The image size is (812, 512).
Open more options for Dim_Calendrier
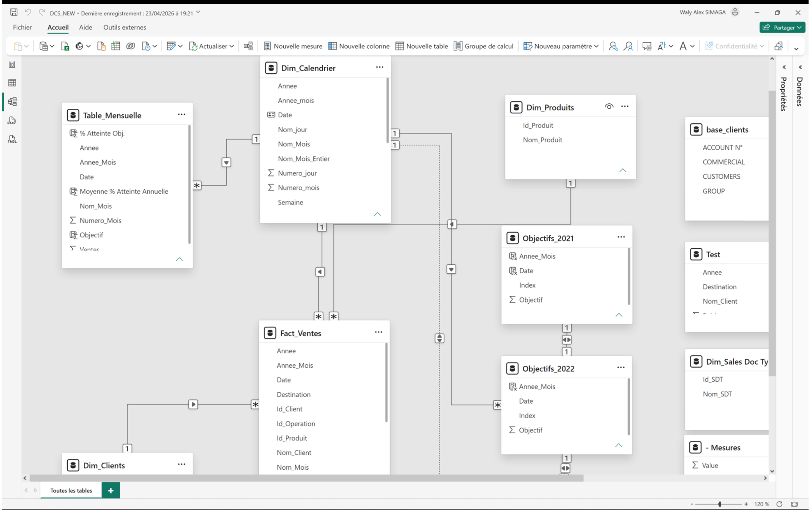[x=380, y=67]
